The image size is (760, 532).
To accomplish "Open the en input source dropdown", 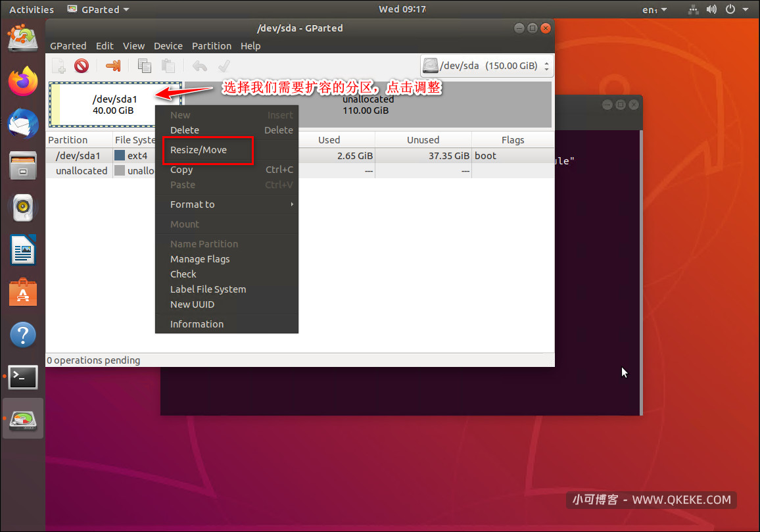I will pos(655,9).
